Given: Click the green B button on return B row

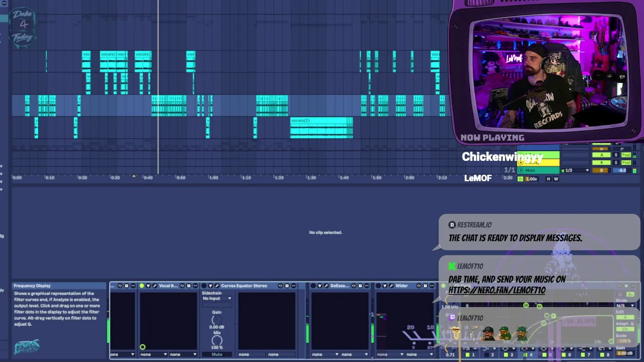Looking at the screenshot, I should (601, 162).
